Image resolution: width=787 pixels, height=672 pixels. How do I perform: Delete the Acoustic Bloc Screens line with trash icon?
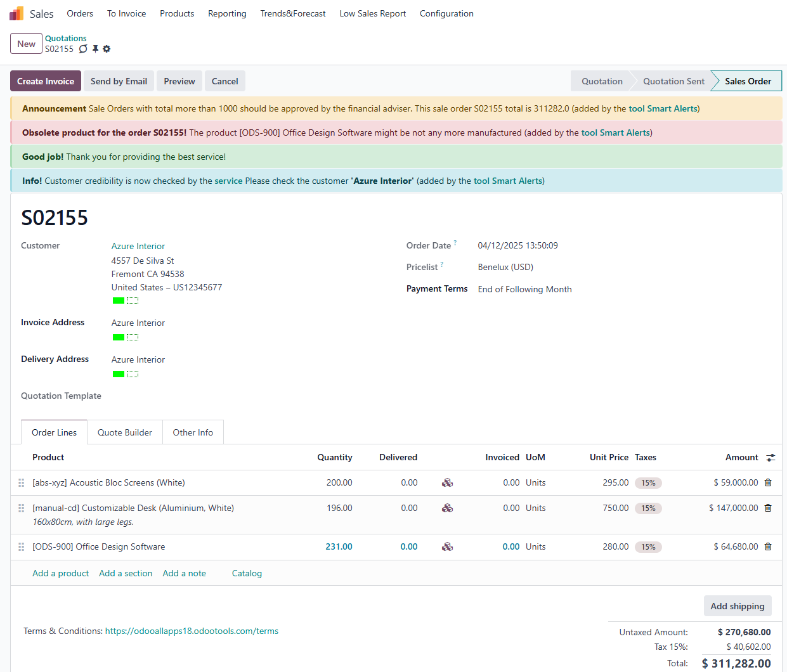768,482
